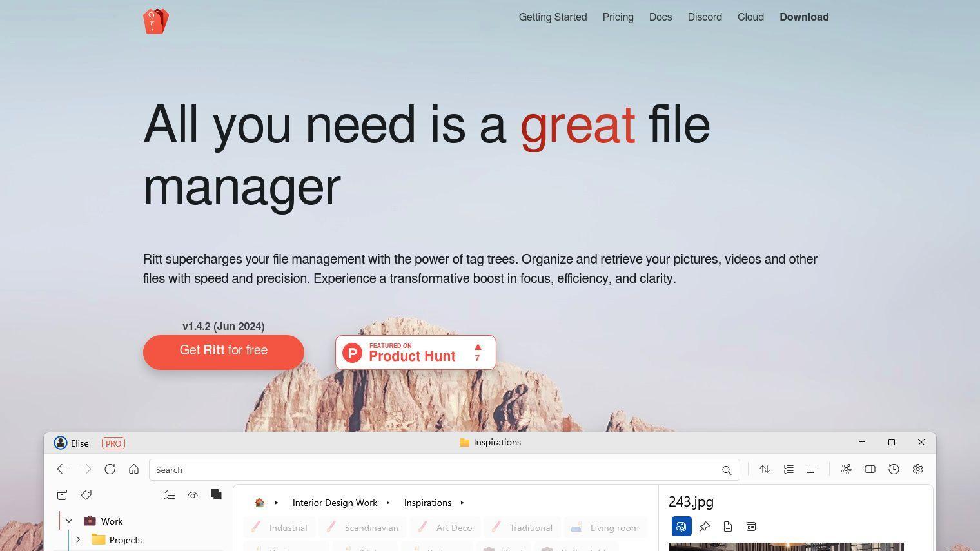Viewport: 980px width, 551px height.
Task: Open the Discord link in navigation
Action: (705, 17)
